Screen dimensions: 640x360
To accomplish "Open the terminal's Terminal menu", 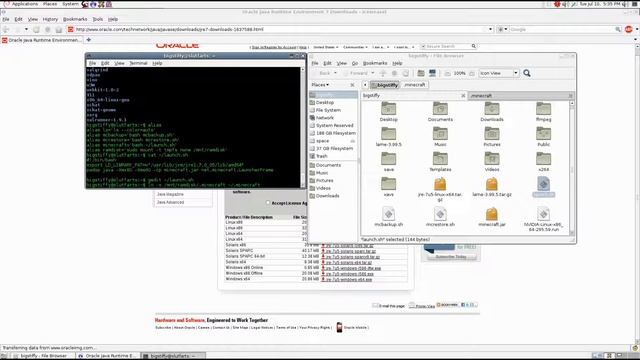I will coord(138,63).
